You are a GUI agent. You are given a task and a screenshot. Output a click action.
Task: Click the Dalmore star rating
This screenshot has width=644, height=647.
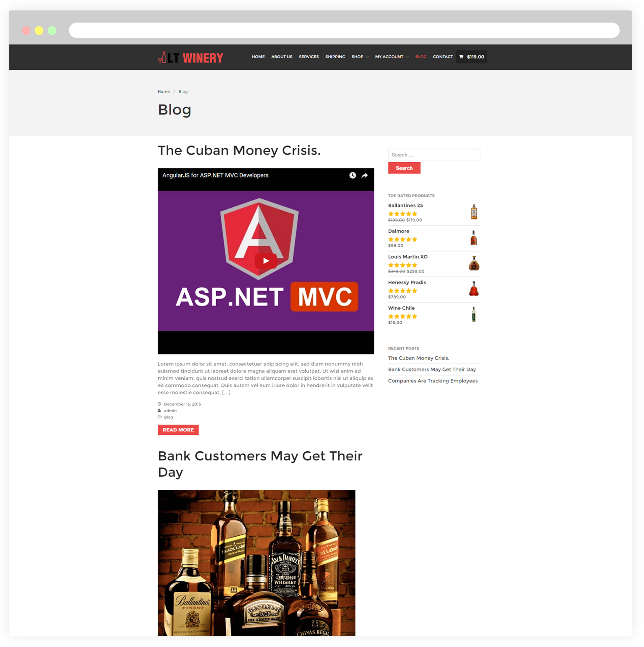point(403,239)
